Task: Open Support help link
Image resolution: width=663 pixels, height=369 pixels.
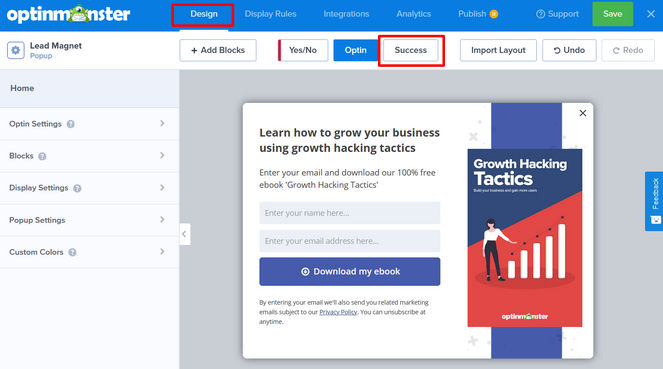Action: click(x=557, y=14)
